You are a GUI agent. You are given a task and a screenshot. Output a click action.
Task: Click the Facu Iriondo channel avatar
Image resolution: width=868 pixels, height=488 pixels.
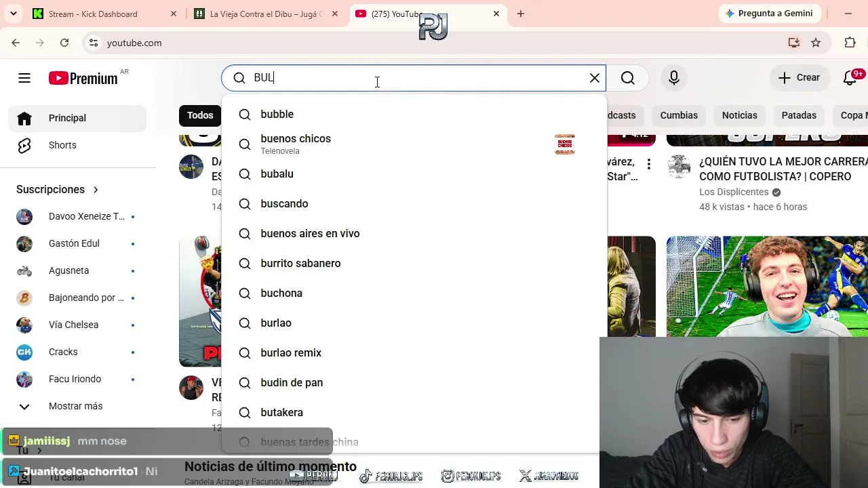pyautogui.click(x=24, y=379)
